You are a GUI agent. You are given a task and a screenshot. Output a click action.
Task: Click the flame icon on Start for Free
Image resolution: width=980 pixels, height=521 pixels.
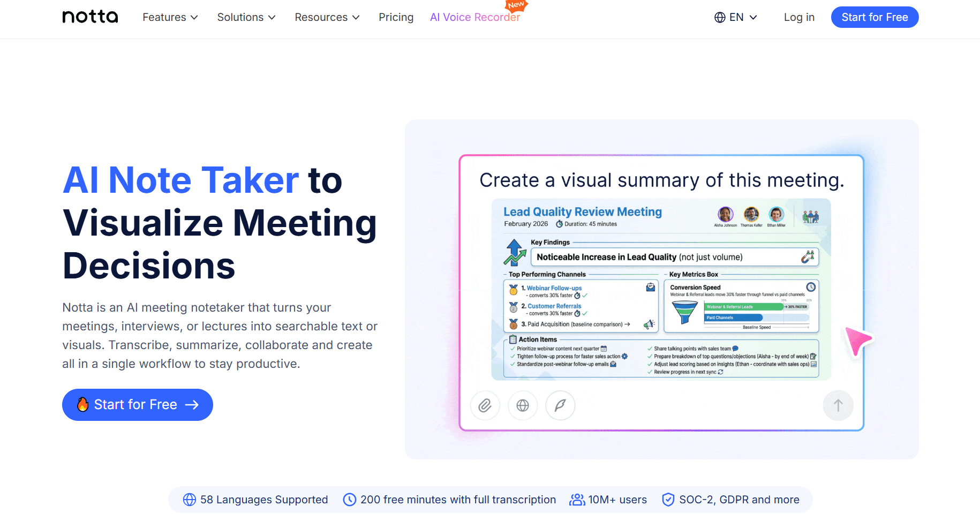pyautogui.click(x=82, y=404)
